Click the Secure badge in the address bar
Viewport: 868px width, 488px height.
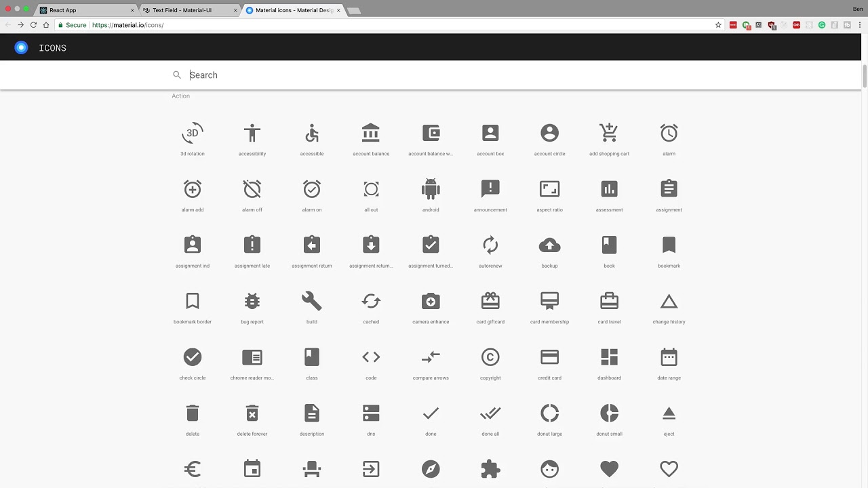click(71, 24)
